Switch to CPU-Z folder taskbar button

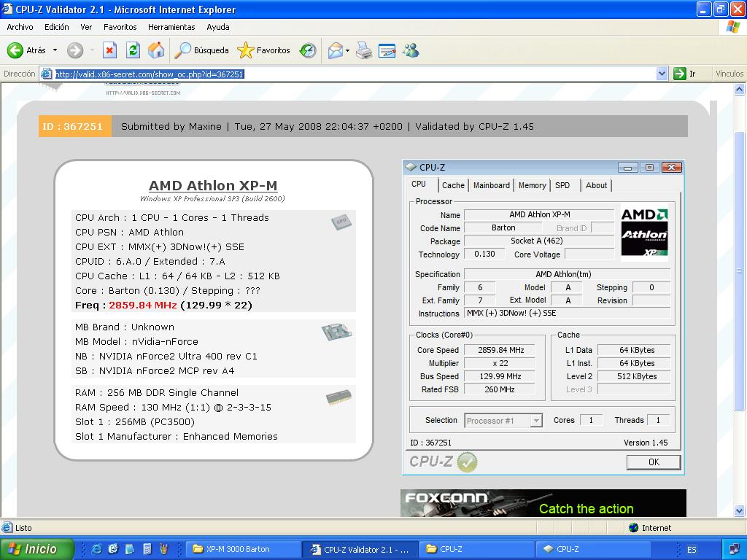tap(477, 549)
